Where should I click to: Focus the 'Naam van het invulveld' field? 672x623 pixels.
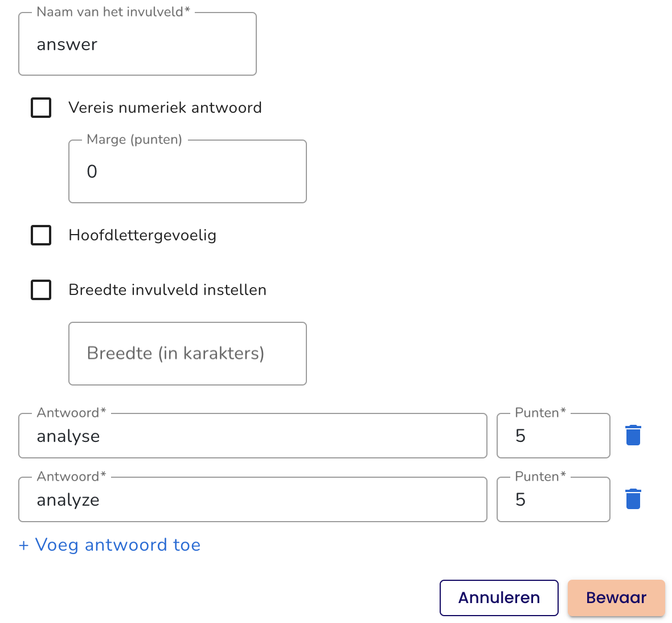[x=138, y=44]
